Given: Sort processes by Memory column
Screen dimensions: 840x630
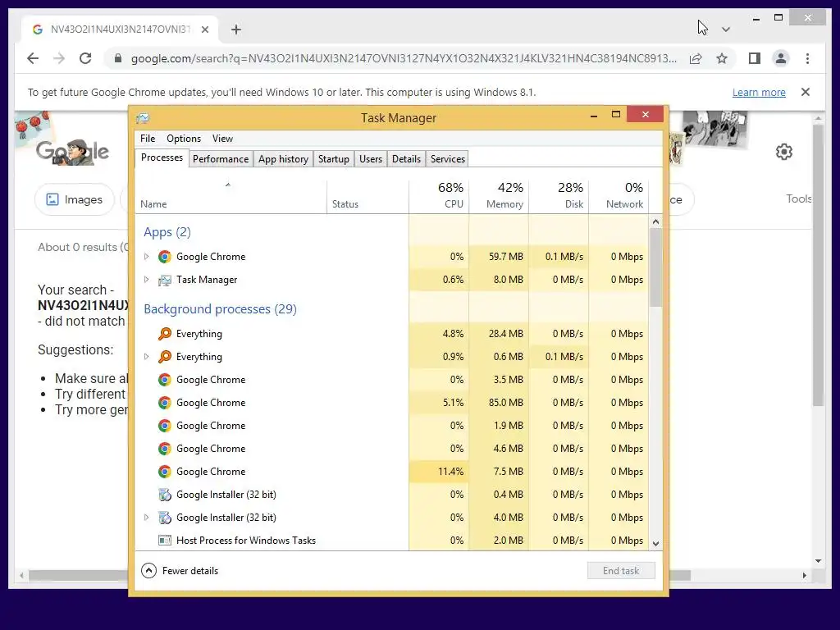Looking at the screenshot, I should pos(499,197).
